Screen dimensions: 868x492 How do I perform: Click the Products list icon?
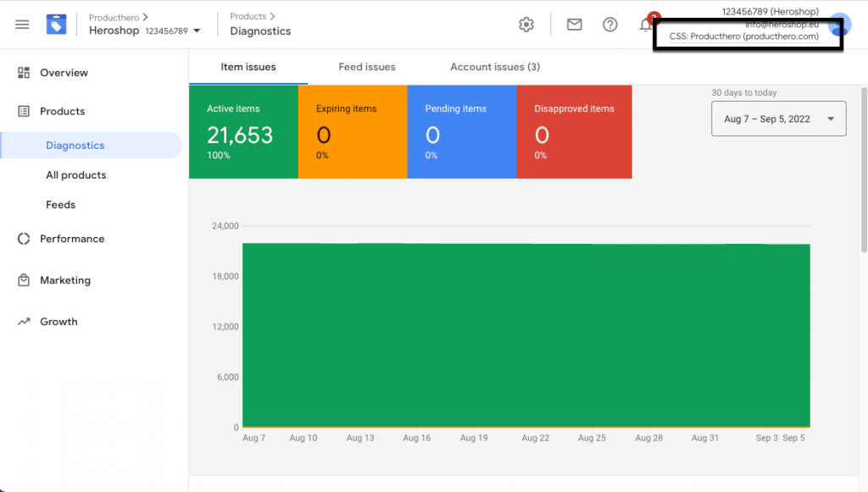(x=23, y=111)
